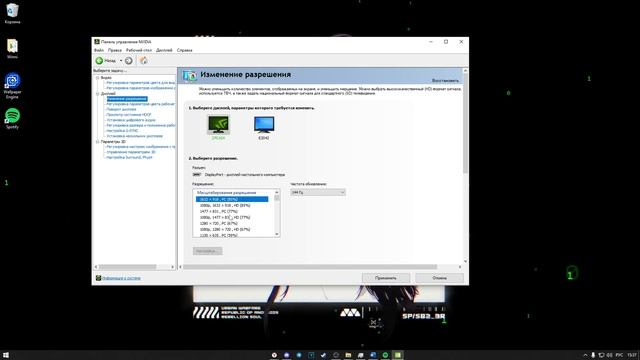Select first item under Параметры 3D
The width and height of the screenshot is (640, 360).
[141, 147]
